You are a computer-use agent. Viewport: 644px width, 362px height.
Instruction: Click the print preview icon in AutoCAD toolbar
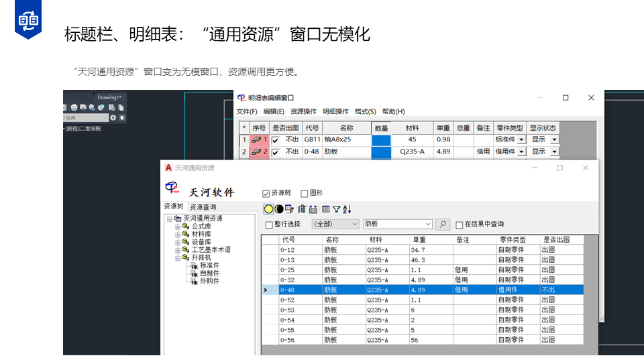83,107
